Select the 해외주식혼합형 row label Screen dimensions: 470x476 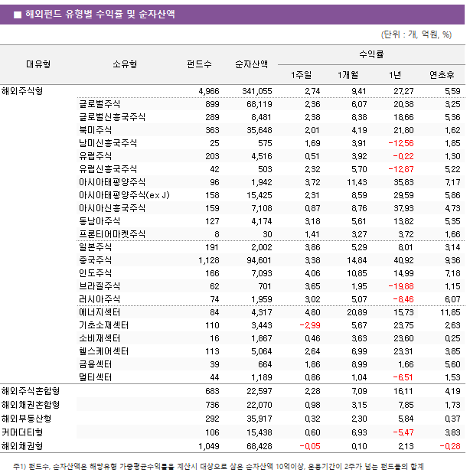click(x=31, y=391)
